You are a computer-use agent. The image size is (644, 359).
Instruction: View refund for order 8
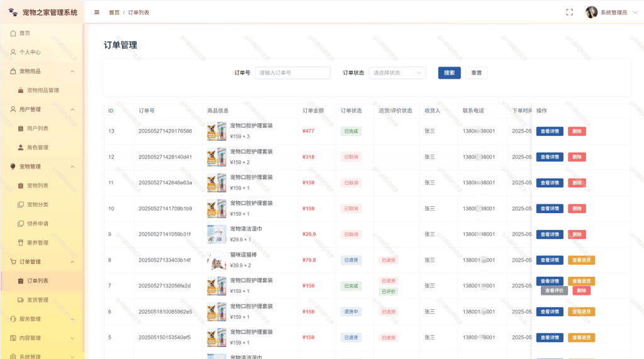[x=581, y=260]
